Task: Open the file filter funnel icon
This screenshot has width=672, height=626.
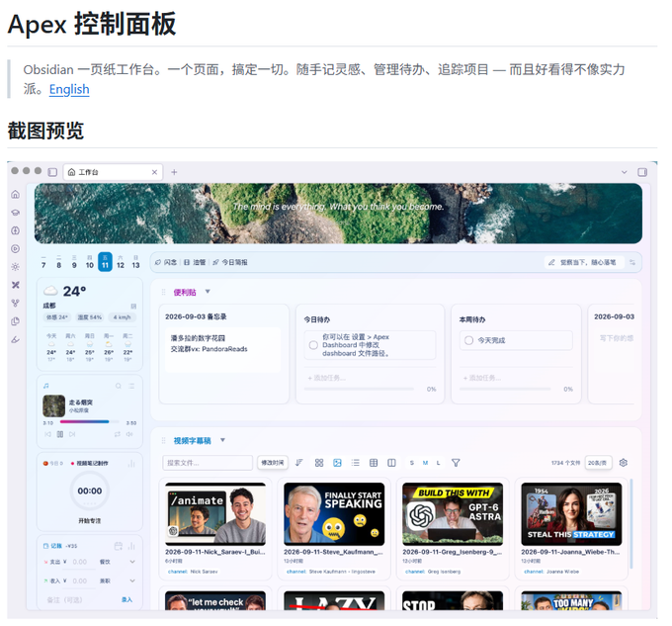Action: pyautogui.click(x=456, y=463)
